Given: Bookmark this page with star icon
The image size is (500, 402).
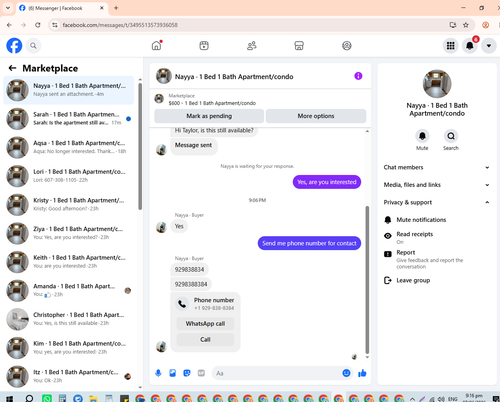Looking at the screenshot, I should coord(466,25).
